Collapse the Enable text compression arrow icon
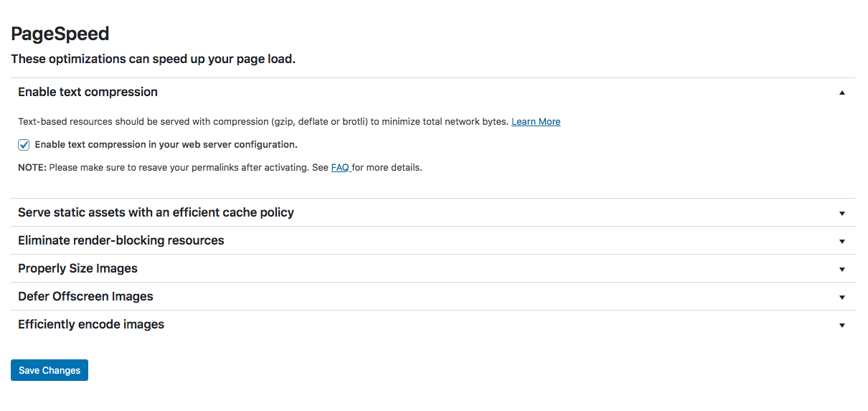Viewport: 868px width, 411px height. coord(842,93)
